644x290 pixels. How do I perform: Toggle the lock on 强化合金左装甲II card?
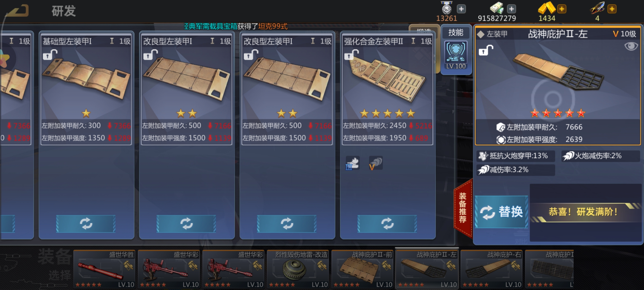pyautogui.click(x=352, y=55)
